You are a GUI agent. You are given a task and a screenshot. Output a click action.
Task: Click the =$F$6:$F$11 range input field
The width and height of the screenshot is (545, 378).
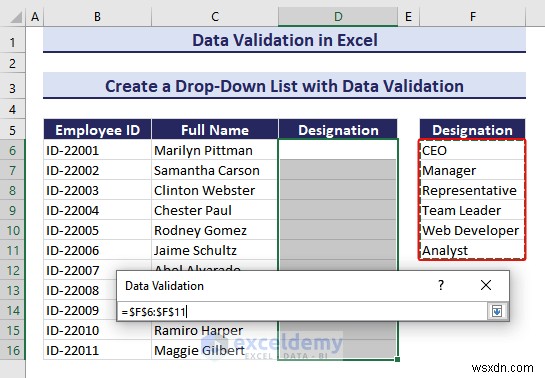point(303,311)
